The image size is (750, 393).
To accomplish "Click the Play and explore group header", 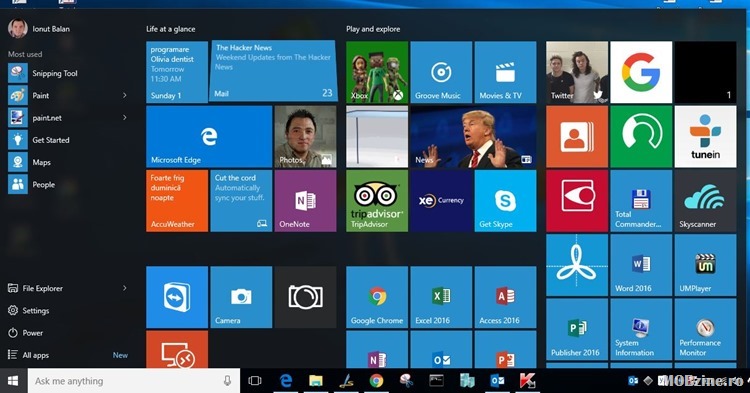I will point(373,29).
